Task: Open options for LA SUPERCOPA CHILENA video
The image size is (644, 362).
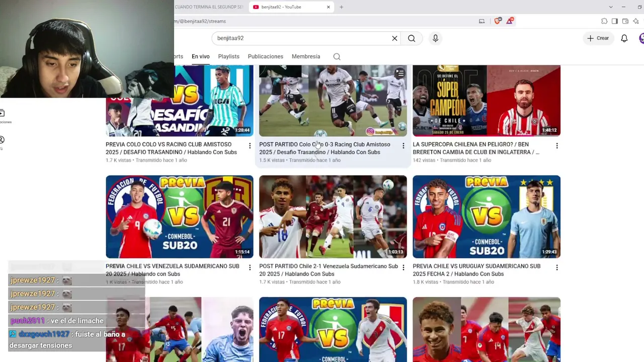Action: coord(557,146)
